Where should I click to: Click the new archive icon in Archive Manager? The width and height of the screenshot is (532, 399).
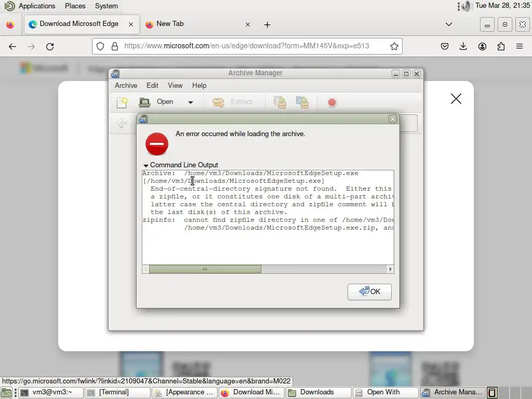122,102
